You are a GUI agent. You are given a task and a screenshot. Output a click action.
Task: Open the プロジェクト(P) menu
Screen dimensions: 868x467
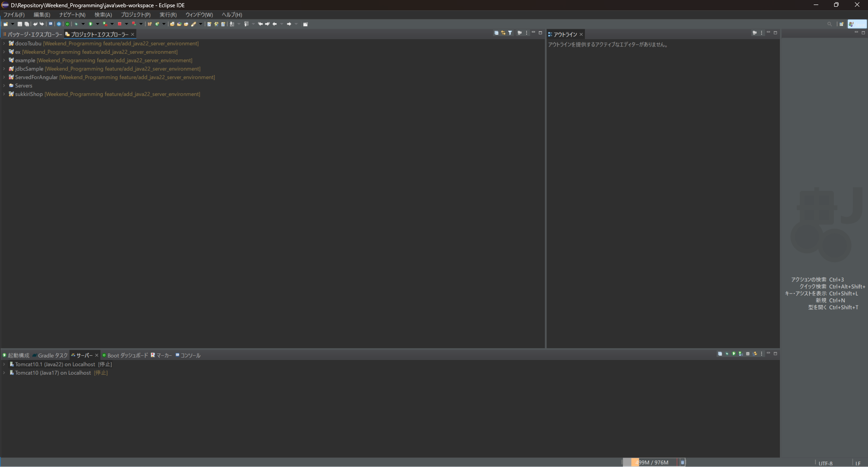(136, 15)
